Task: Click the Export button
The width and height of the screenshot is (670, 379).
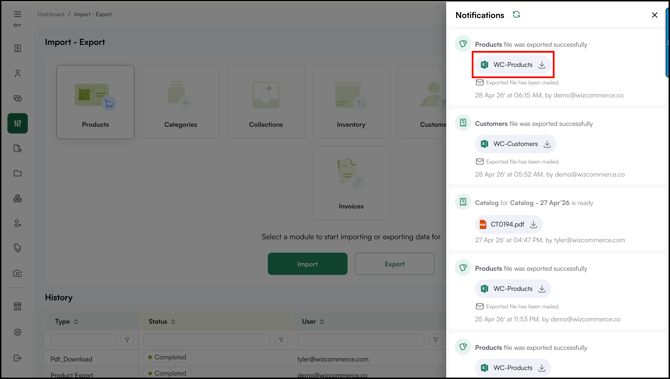Action: click(x=394, y=264)
